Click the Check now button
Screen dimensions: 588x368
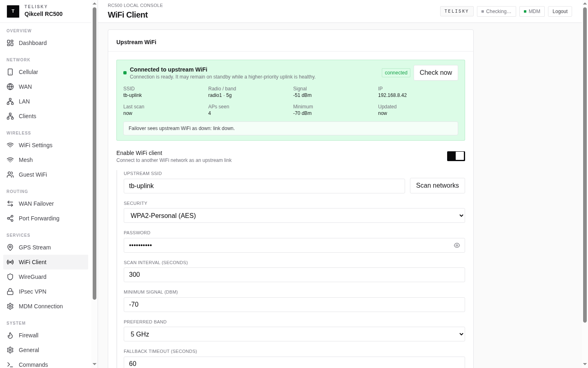point(436,73)
